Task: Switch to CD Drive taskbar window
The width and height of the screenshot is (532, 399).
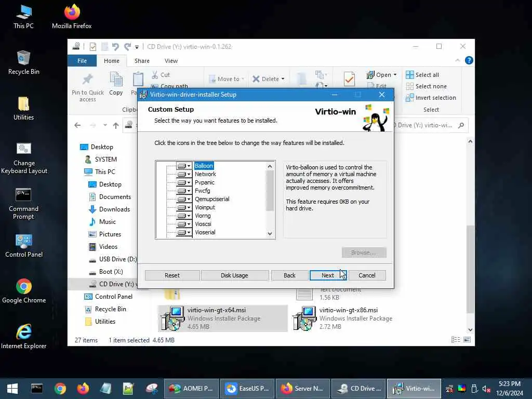Action: tap(358, 389)
